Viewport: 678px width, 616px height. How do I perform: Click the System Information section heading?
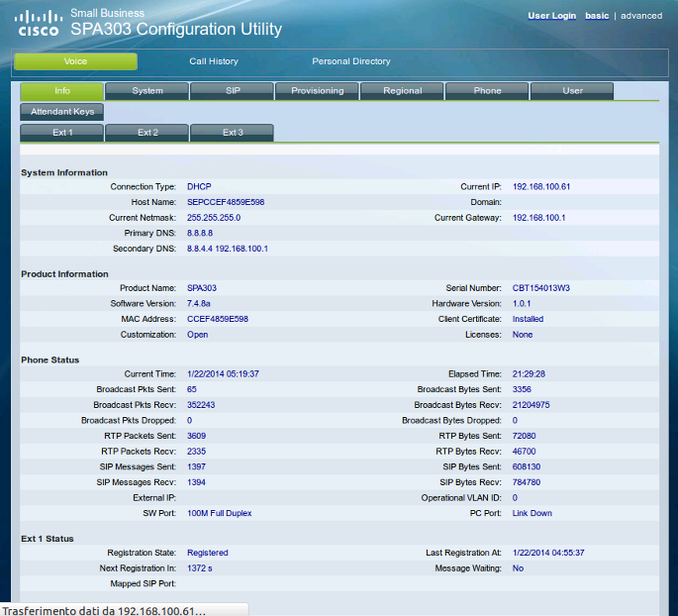point(64,172)
